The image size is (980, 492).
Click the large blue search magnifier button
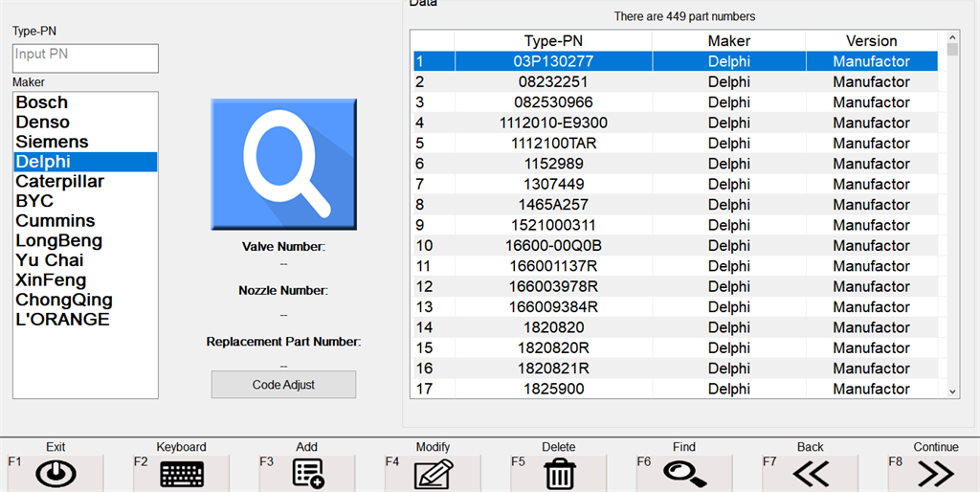coord(283,163)
